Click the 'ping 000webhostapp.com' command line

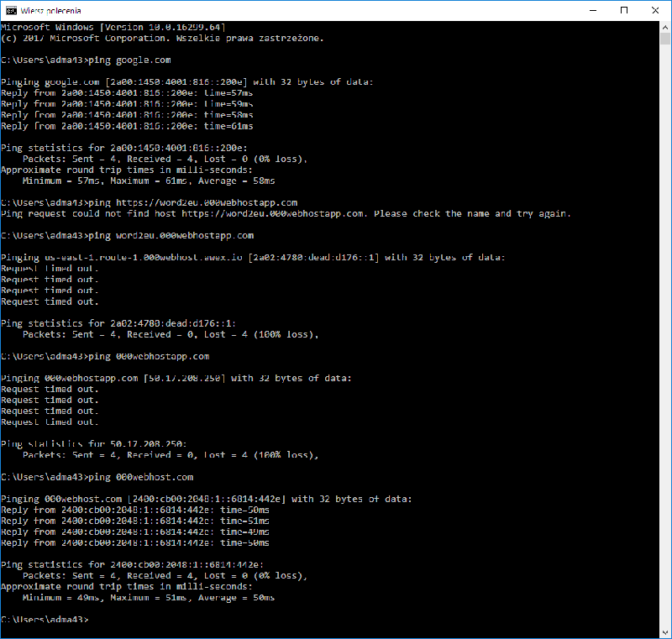[x=105, y=356]
